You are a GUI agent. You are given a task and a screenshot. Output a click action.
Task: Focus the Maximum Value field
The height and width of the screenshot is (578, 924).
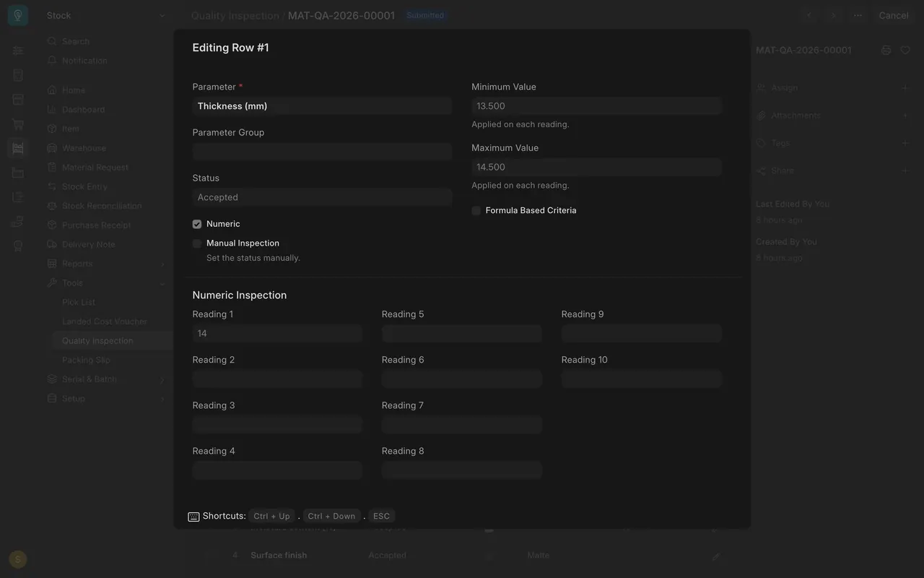pos(596,167)
